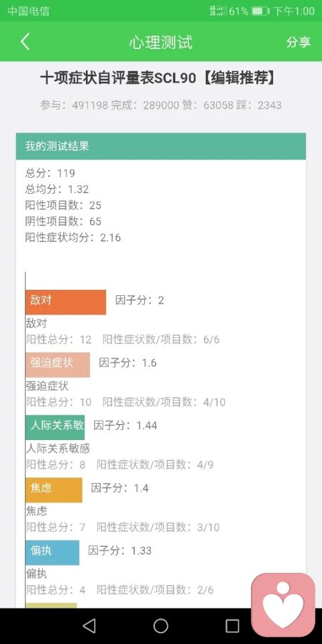Select the blue 偏执 bar
The height and width of the screenshot is (644, 322).
tap(52, 552)
